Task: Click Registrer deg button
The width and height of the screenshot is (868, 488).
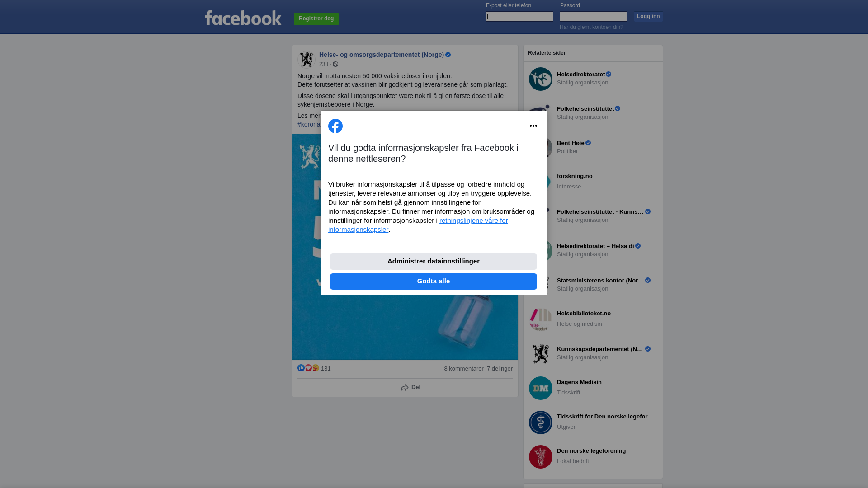Action: (316, 19)
